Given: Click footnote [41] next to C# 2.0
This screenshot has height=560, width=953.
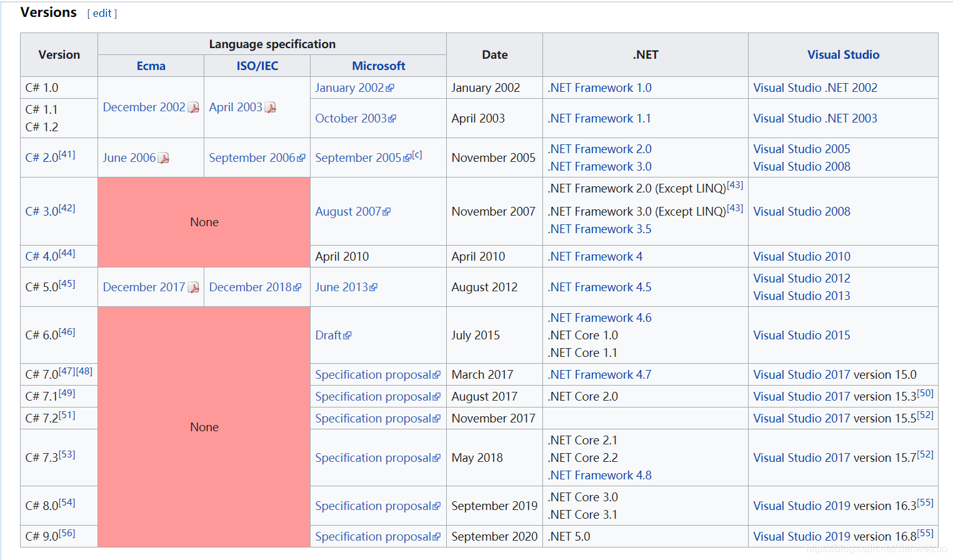Looking at the screenshot, I should 67,154.
